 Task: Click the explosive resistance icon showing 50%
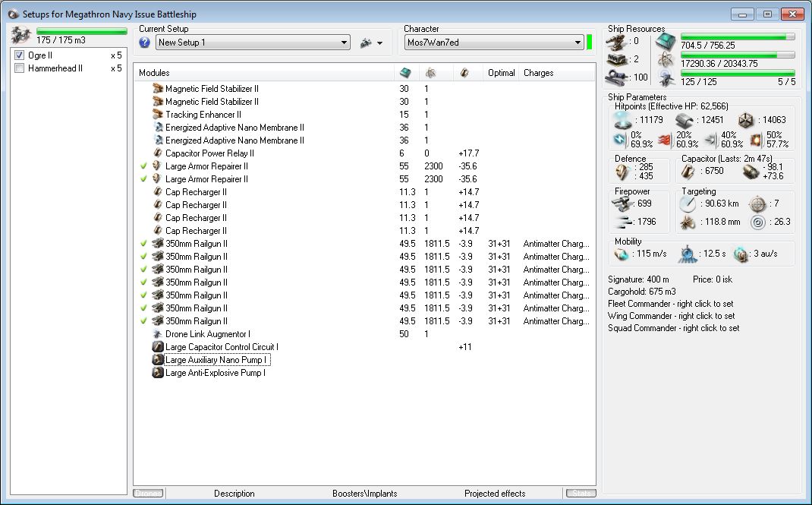click(x=756, y=139)
